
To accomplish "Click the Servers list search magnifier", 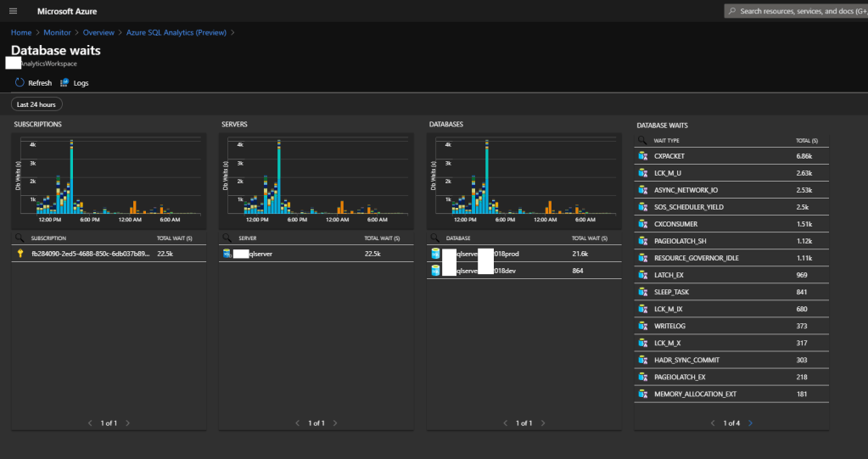I will pyautogui.click(x=227, y=238).
